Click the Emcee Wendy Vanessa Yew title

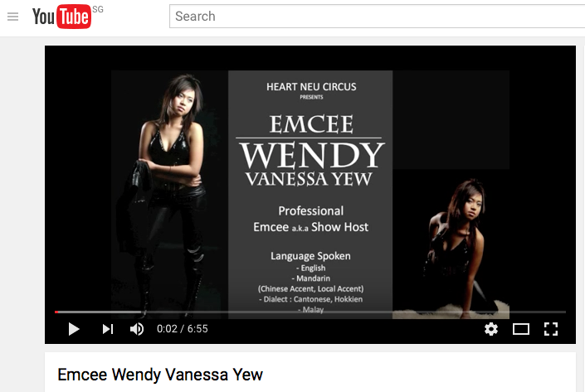pyautogui.click(x=160, y=375)
